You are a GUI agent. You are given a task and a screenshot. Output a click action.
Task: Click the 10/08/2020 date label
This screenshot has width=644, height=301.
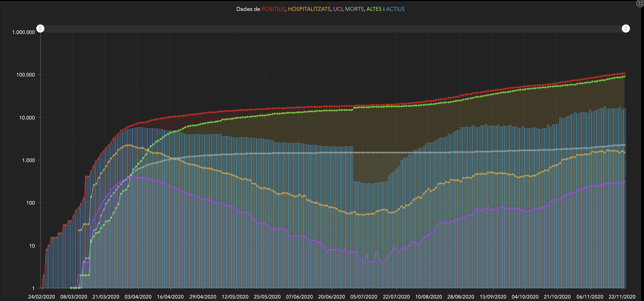coord(429,297)
